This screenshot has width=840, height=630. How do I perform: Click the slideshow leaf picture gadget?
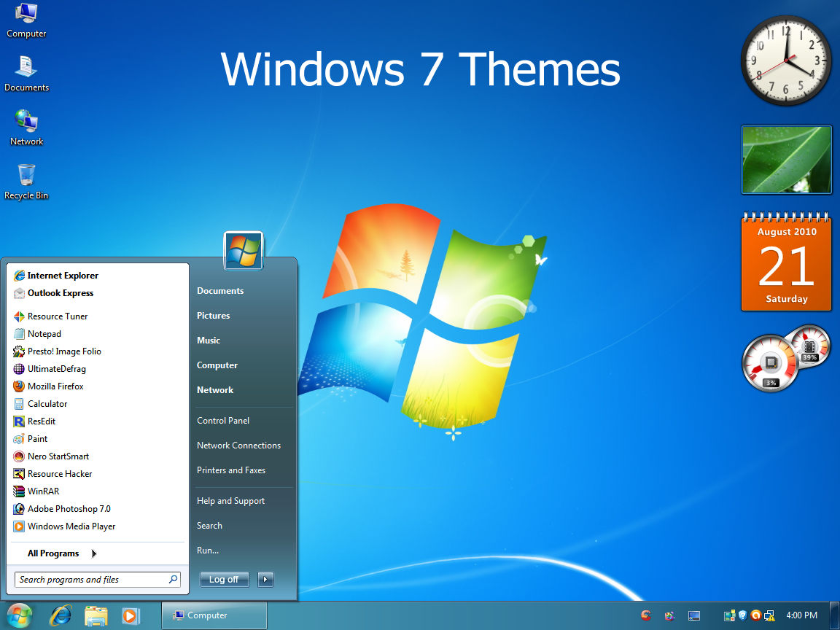pyautogui.click(x=787, y=160)
